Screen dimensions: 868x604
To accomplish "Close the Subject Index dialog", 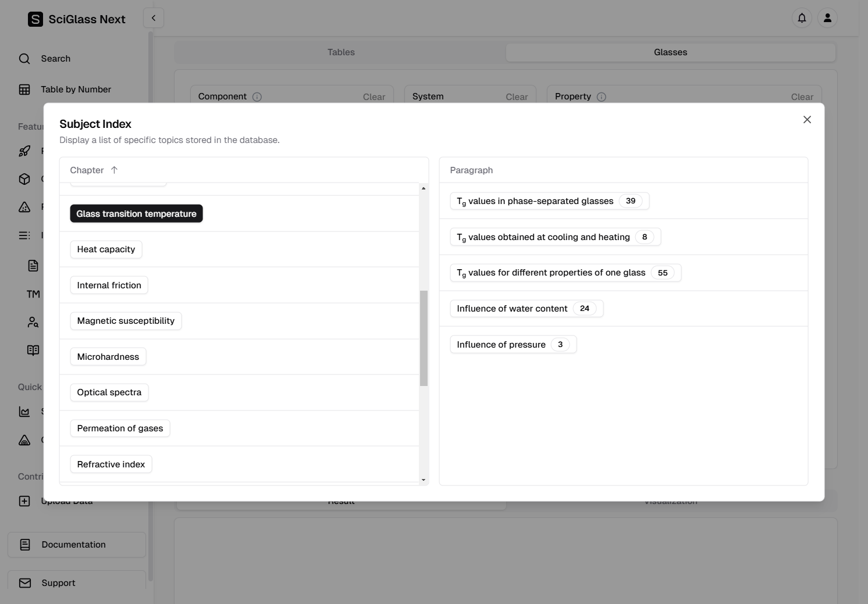I will click(x=807, y=120).
